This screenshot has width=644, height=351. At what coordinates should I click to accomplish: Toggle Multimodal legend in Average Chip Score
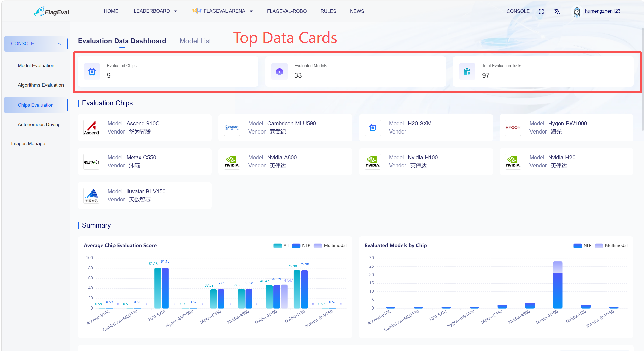pos(330,246)
